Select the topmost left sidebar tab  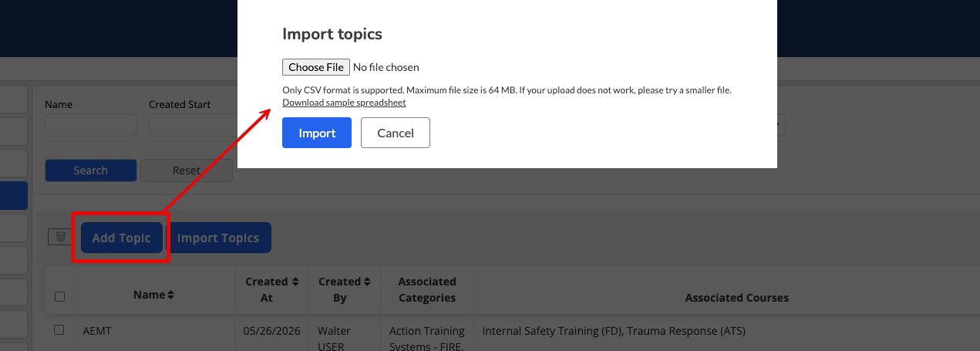click(14, 100)
